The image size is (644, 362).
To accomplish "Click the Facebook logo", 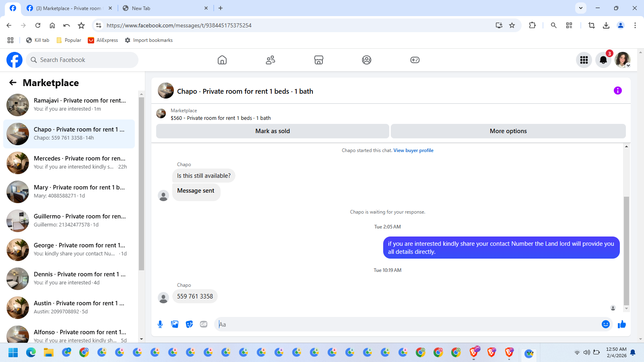I will (x=14, y=60).
